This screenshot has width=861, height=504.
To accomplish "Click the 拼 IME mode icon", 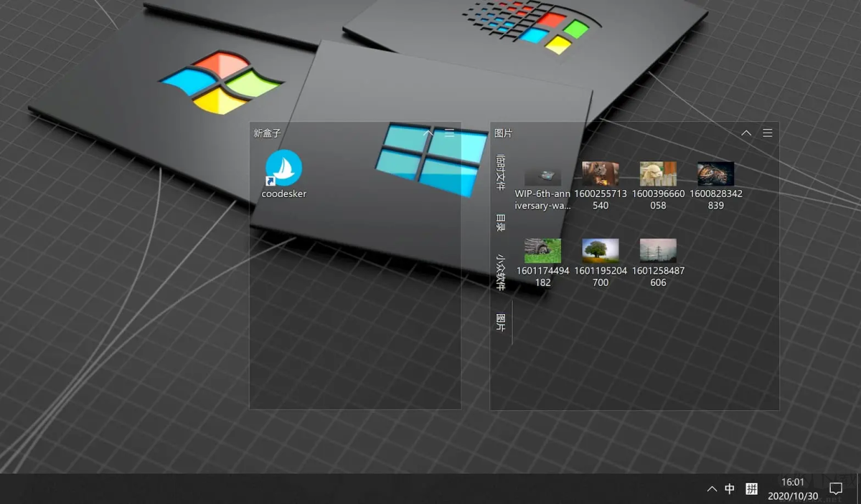I will click(x=751, y=489).
